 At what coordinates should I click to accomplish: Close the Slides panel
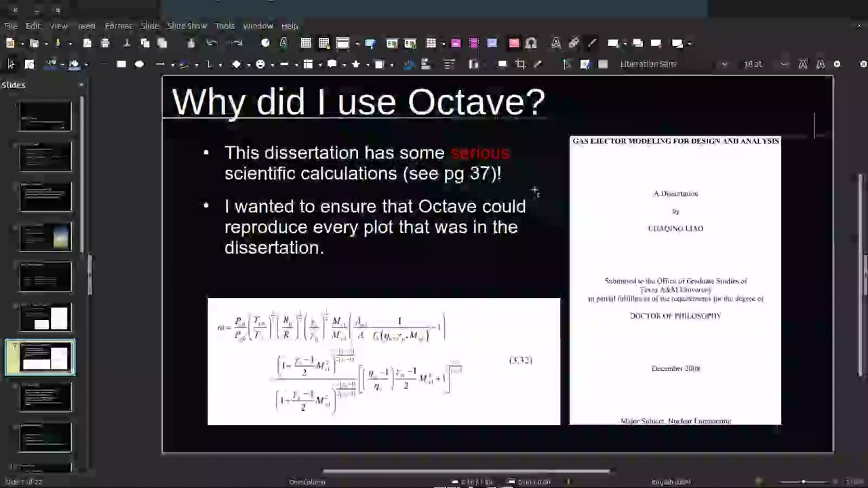[81, 85]
